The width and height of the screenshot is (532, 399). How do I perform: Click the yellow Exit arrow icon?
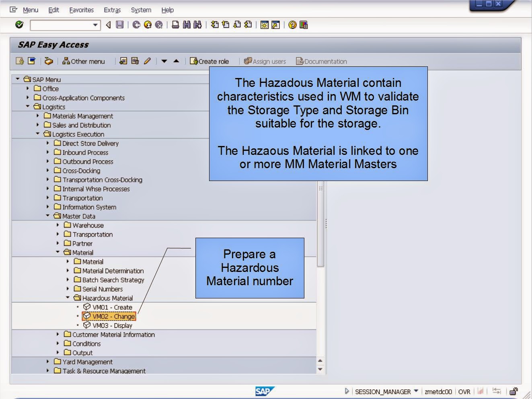pos(148,25)
